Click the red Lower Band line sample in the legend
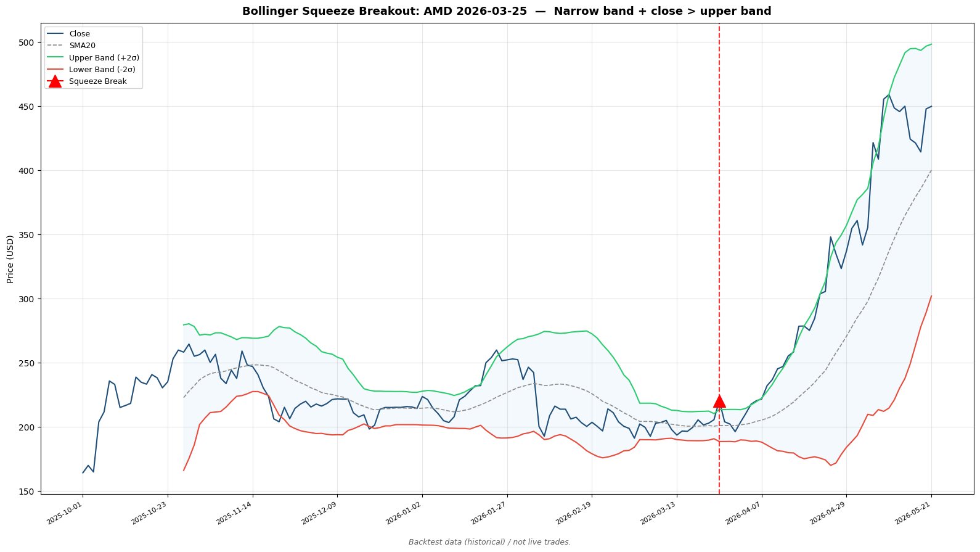Viewport: 980px width, 552px height. pos(55,70)
